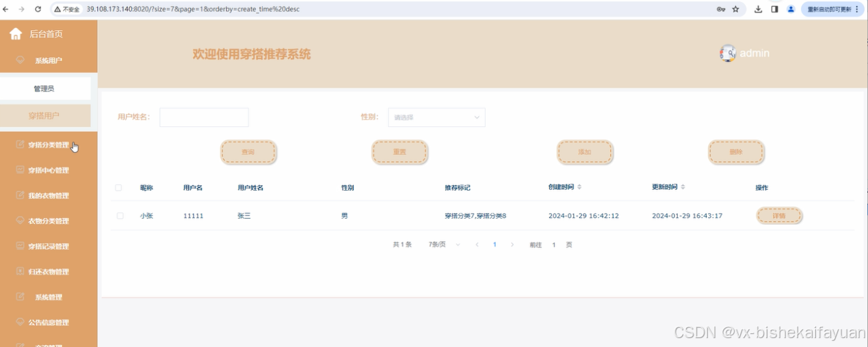Expand the 衣物分类管理 sidebar menu
This screenshot has height=347, width=868.
click(x=49, y=221)
